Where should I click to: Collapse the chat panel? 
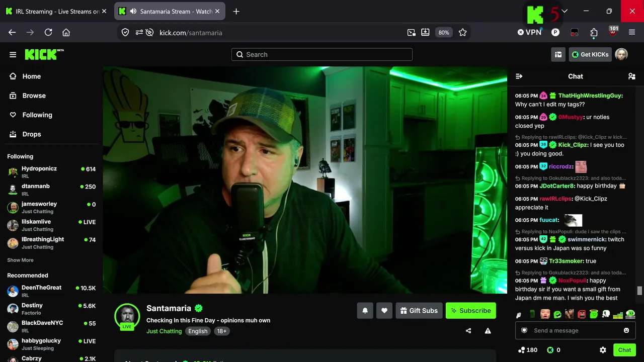click(x=519, y=76)
